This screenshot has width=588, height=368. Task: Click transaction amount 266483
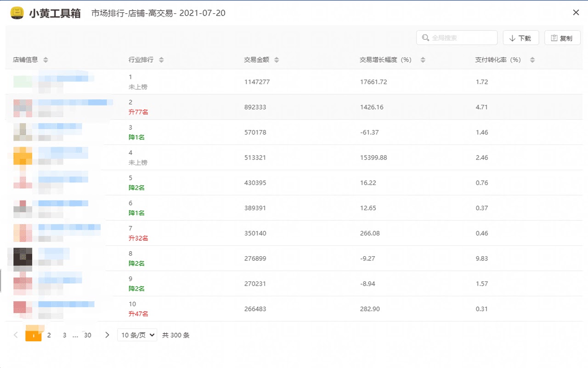click(x=255, y=309)
